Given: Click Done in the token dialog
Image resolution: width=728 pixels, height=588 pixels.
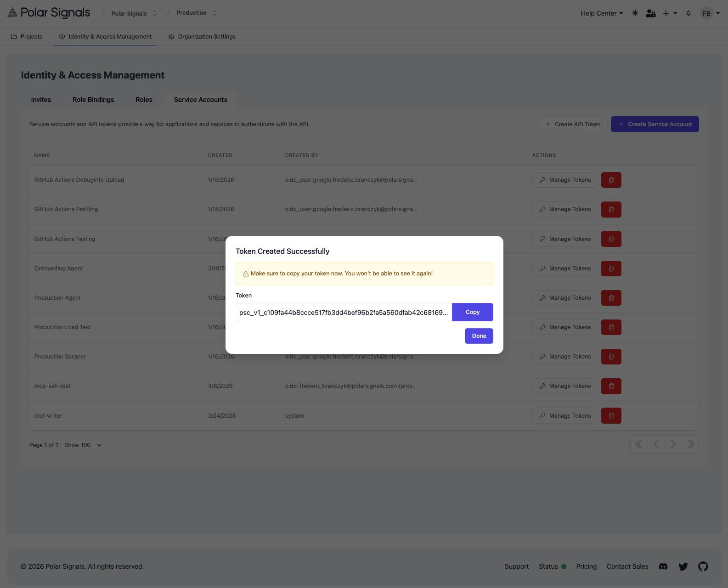Looking at the screenshot, I should [479, 336].
